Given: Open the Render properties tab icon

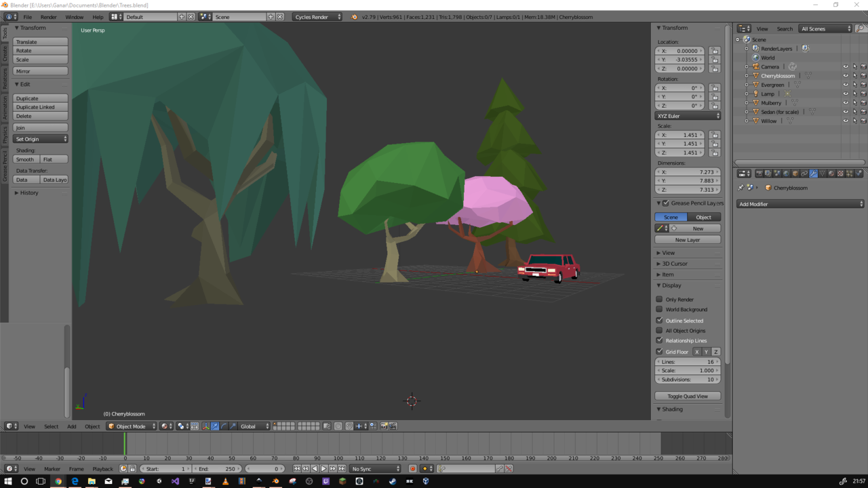Looking at the screenshot, I should point(759,173).
